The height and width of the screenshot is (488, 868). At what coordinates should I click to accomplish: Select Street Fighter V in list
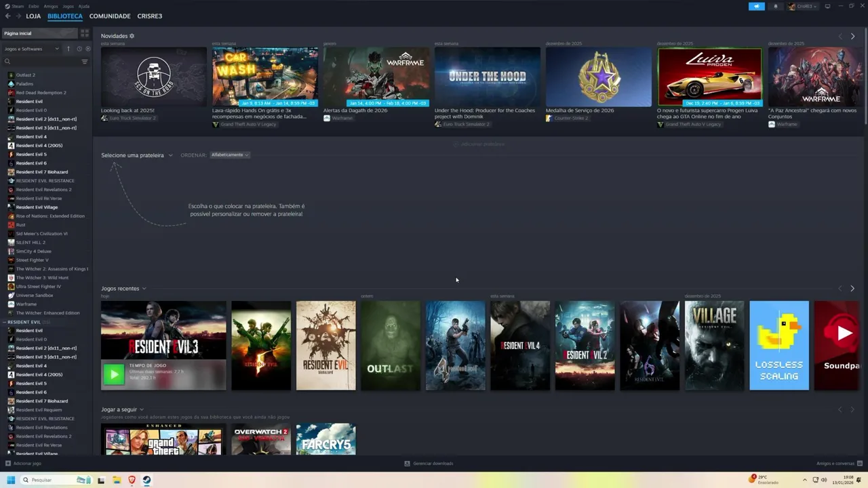(32, 260)
